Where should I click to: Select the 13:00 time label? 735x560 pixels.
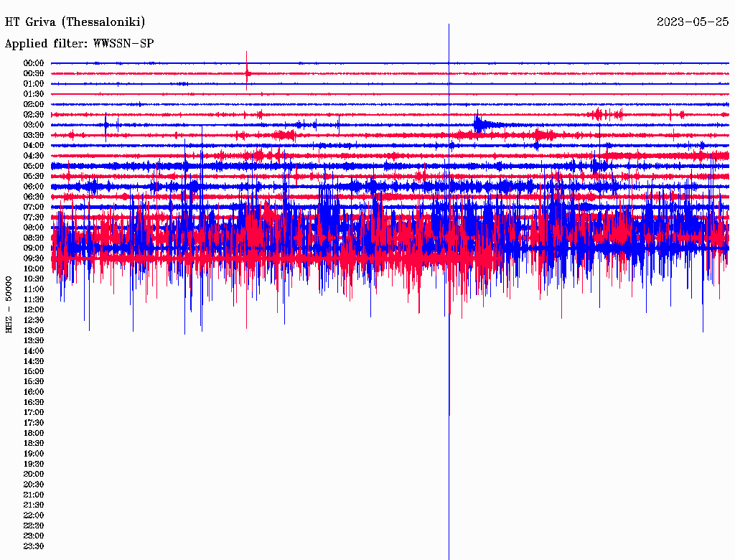(34, 330)
